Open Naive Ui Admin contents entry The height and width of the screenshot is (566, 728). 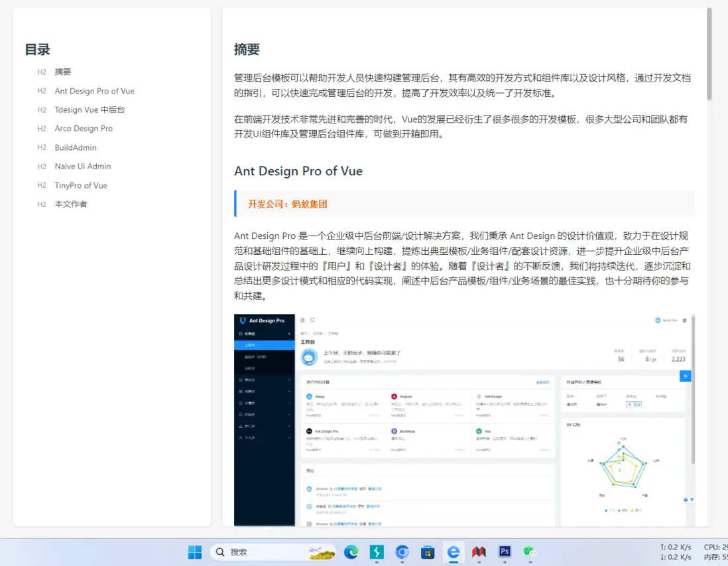83,167
